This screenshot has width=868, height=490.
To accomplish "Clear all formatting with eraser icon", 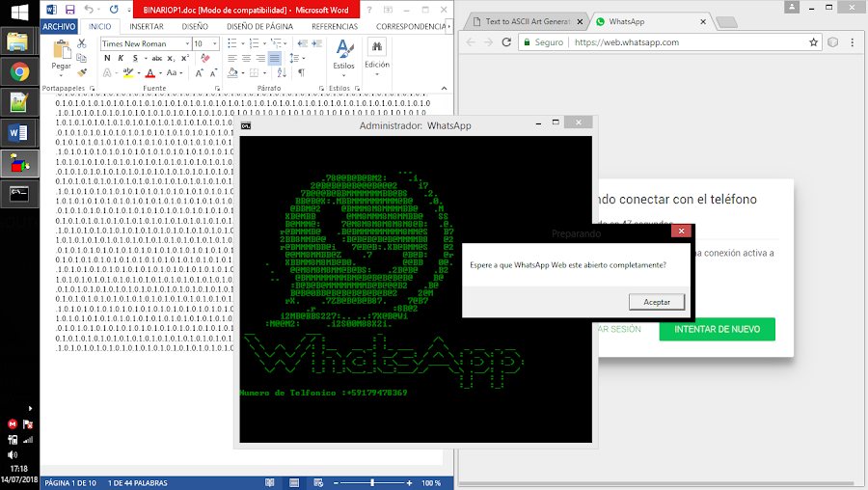I will 205,58.
